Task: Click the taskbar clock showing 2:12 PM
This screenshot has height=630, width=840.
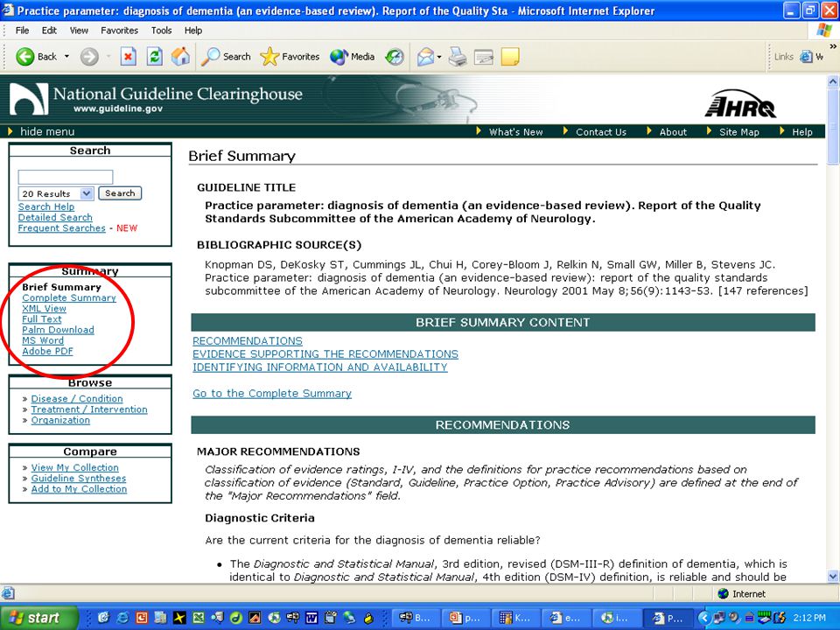Action: coord(809,618)
